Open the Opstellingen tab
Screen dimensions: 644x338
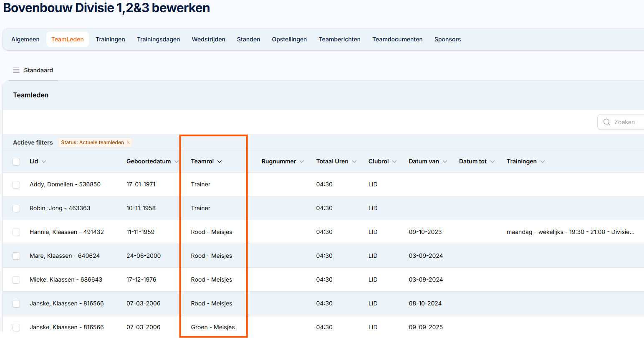coord(290,39)
